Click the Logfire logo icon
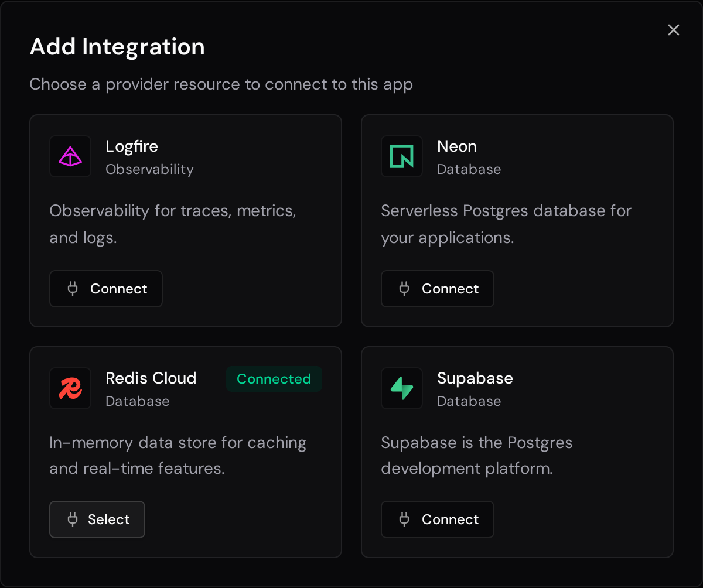703x588 pixels. point(70,156)
